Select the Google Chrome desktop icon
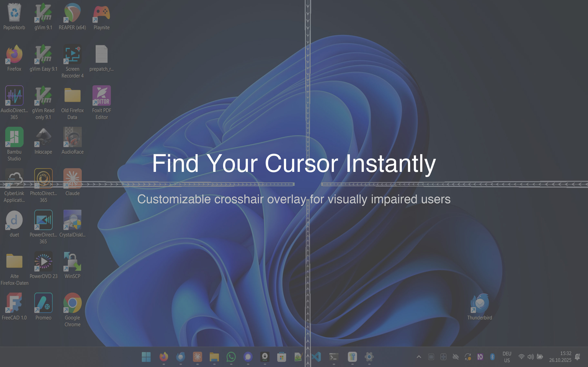Viewport: 588px width, 367px height. coord(72,303)
